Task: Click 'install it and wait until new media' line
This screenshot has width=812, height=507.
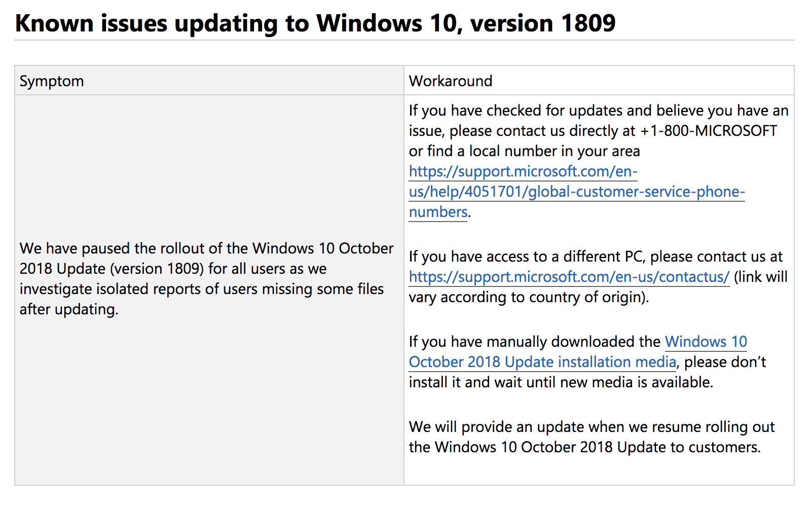Action: pos(561,382)
